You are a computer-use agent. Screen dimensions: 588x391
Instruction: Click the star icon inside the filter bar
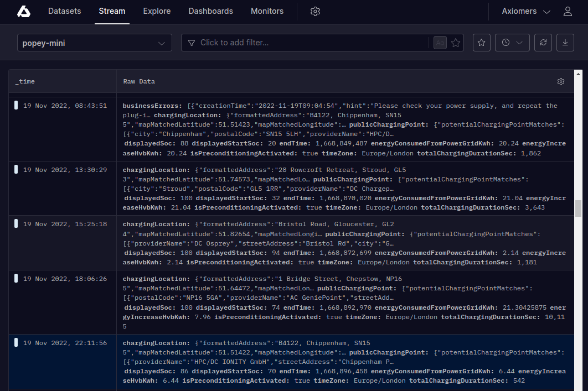[456, 43]
